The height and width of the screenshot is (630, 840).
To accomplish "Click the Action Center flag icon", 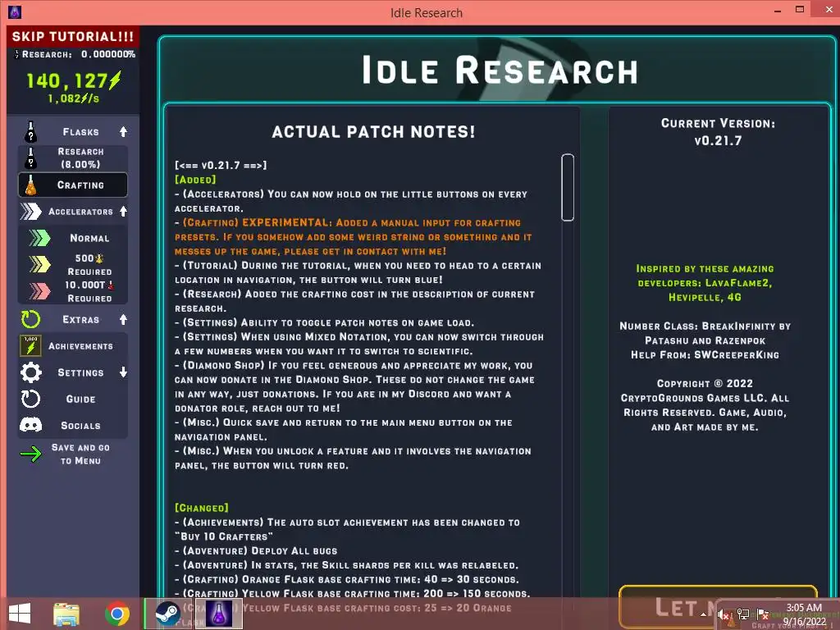I will [763, 614].
